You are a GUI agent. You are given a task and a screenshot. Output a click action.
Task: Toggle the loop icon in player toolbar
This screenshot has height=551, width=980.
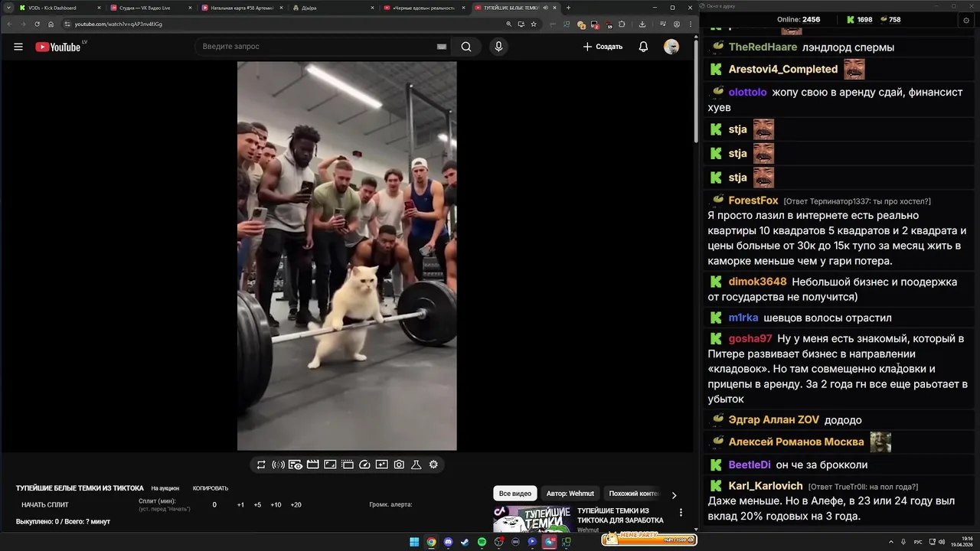point(261,465)
